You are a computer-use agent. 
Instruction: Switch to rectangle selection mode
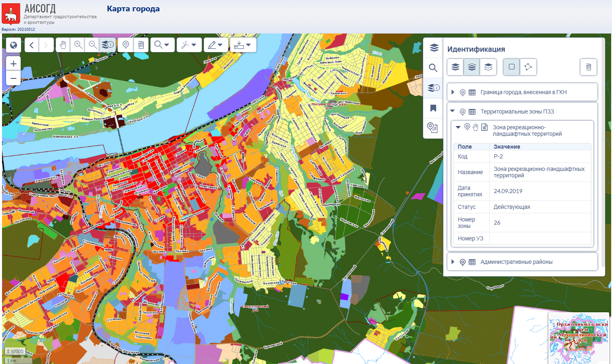pyautogui.click(x=511, y=67)
